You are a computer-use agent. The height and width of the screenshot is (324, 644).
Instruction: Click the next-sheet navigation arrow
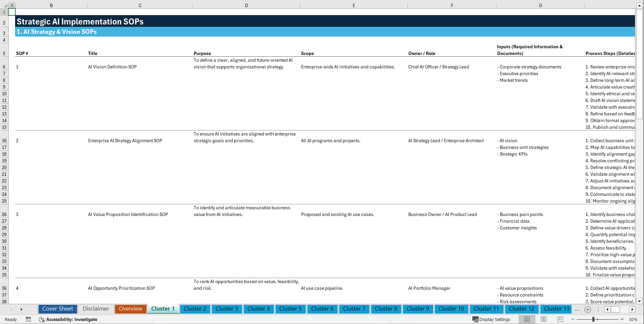[x=21, y=309]
